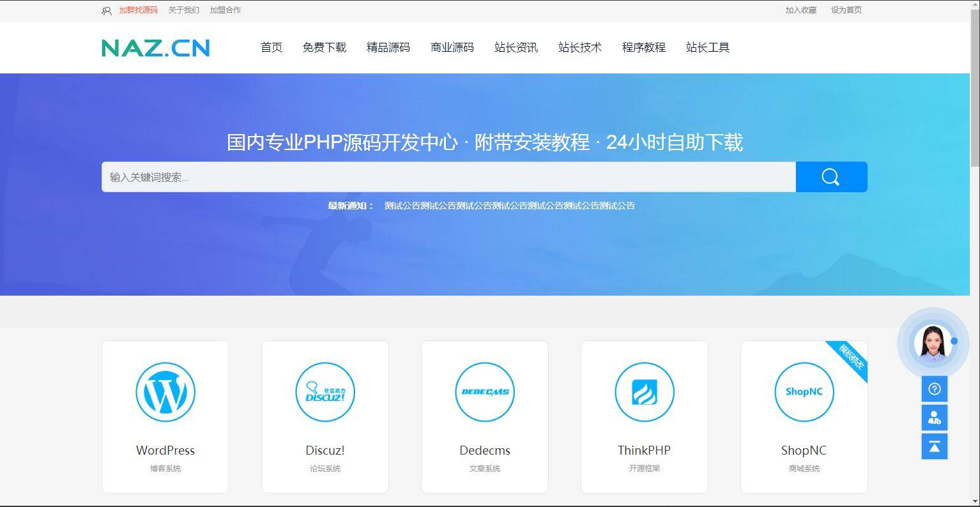This screenshot has height=507, width=980.
Task: Open the 精品源码 navigation item
Action: point(388,47)
